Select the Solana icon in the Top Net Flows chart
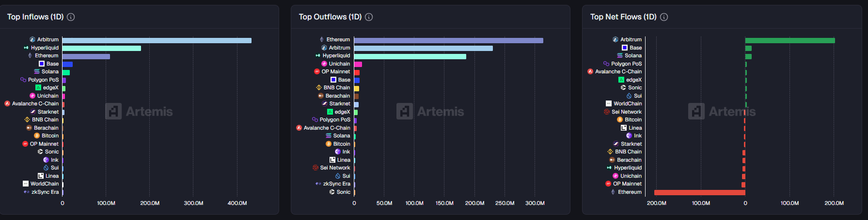Screen dimensions: 868x220 pyautogui.click(x=620, y=56)
